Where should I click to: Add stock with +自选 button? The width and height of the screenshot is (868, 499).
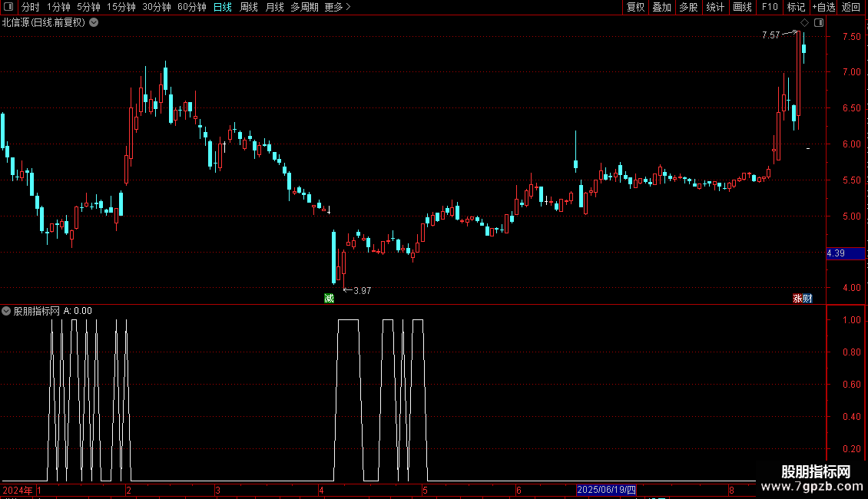coord(823,7)
